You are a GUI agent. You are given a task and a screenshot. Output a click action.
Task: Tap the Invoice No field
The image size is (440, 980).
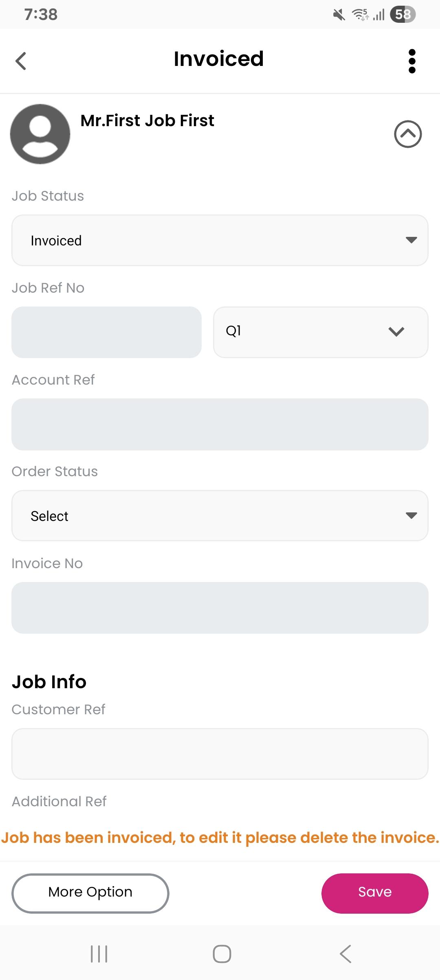pos(220,608)
